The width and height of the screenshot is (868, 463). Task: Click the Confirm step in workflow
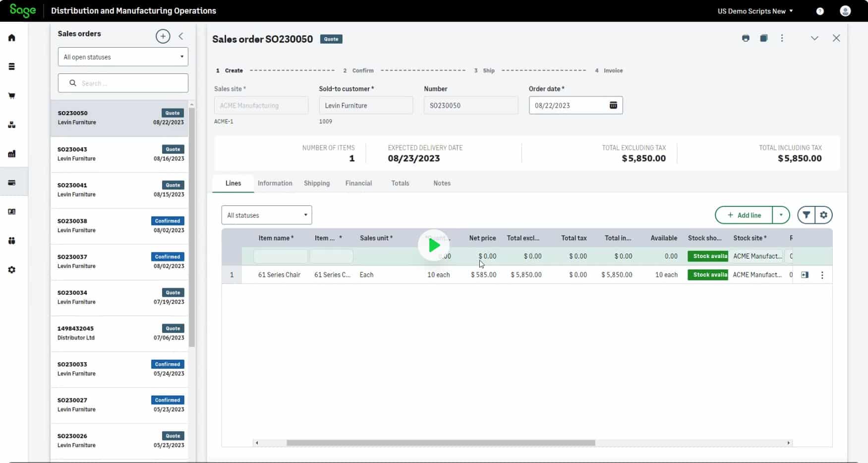358,70
